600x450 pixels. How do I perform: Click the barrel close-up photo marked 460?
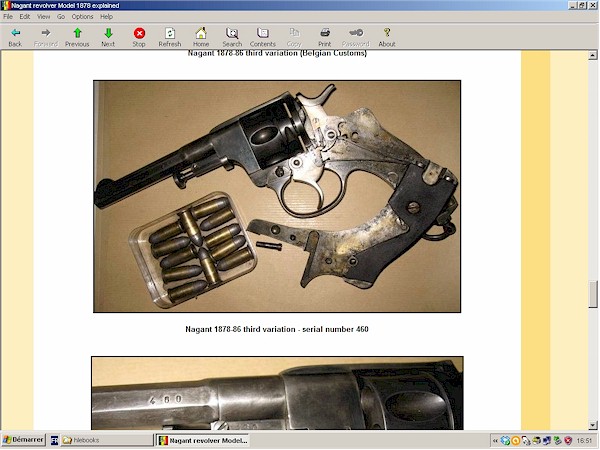pos(277,393)
